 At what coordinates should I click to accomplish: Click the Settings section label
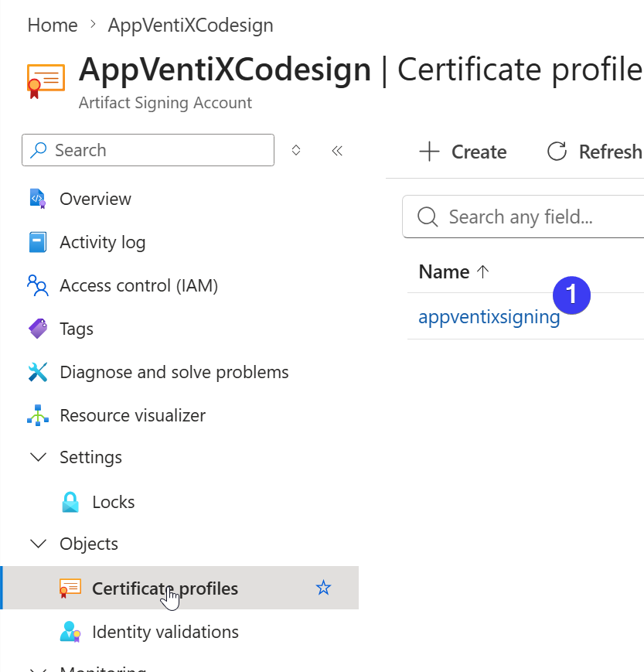click(90, 457)
